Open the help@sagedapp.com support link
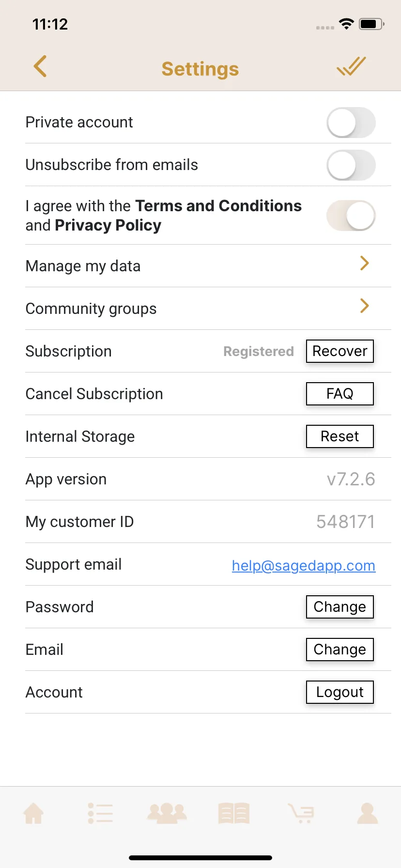 tap(304, 565)
